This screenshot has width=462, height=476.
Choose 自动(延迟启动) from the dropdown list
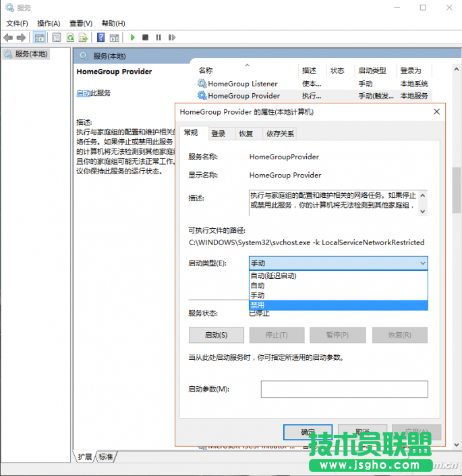pyautogui.click(x=273, y=275)
